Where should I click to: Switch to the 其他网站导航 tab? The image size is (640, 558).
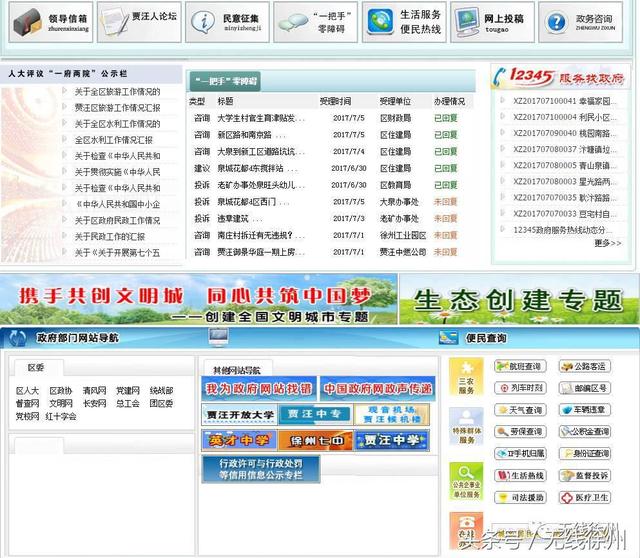237,370
